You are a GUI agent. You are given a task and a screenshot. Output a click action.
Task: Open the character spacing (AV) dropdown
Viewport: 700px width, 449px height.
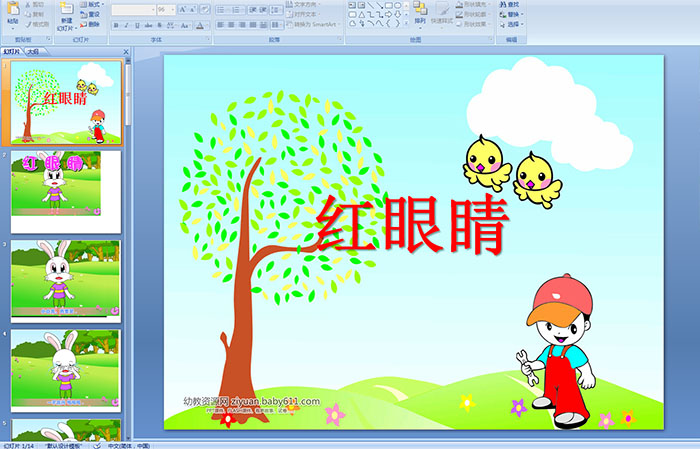click(x=171, y=25)
